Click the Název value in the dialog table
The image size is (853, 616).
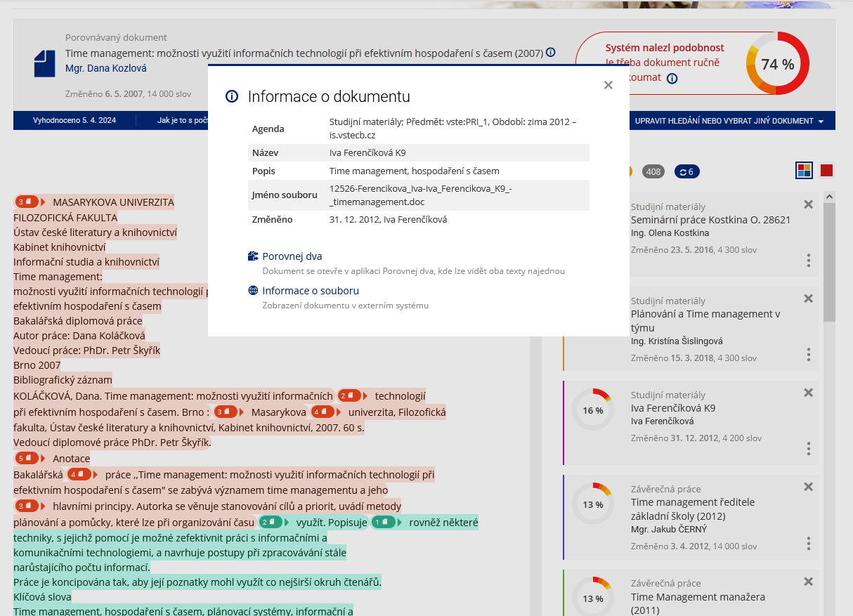tap(367, 152)
